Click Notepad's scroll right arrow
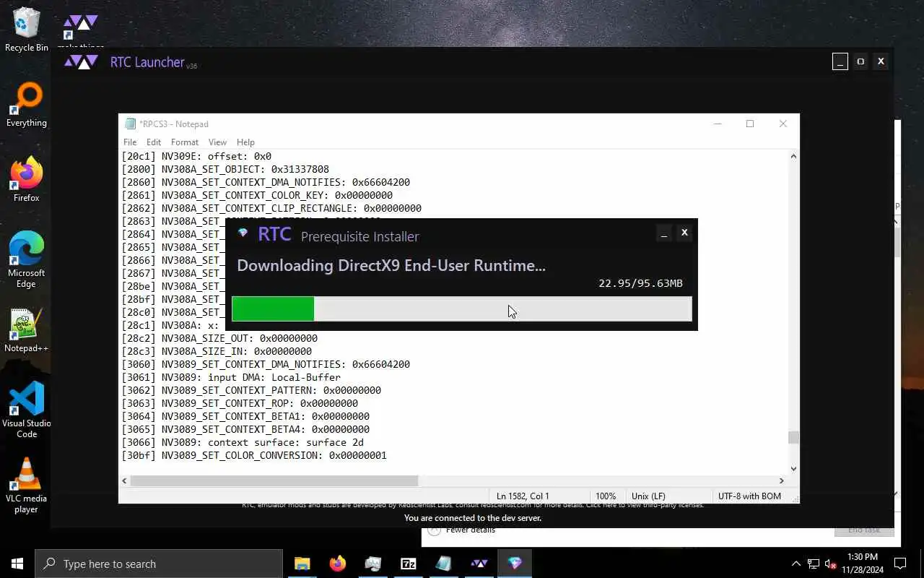This screenshot has height=578, width=924. pyautogui.click(x=781, y=480)
